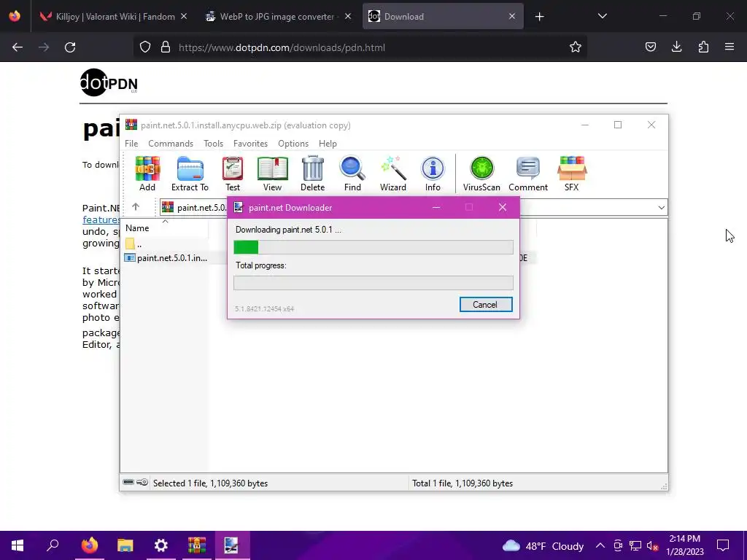
Task: Launch the Wizard wand tool
Action: [x=393, y=174]
